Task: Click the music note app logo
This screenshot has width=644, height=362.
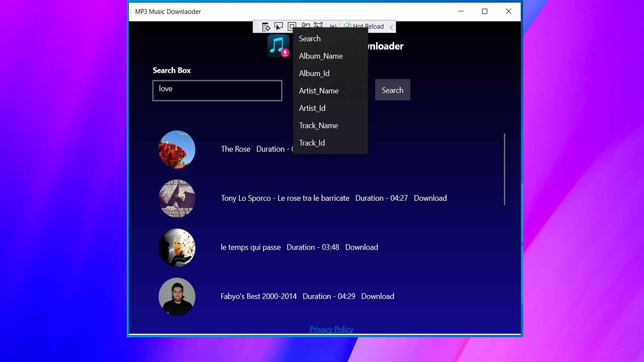Action: point(278,46)
